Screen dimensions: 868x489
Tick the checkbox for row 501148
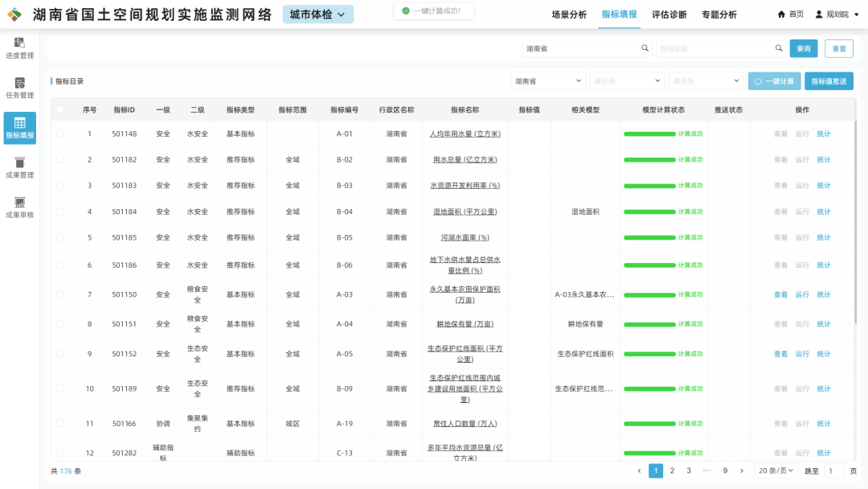(59, 134)
